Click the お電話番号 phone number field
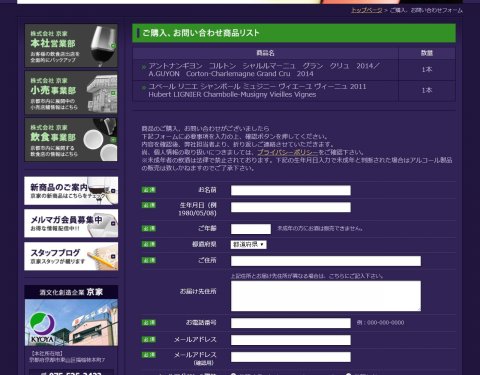The image size is (480, 375). [291, 323]
